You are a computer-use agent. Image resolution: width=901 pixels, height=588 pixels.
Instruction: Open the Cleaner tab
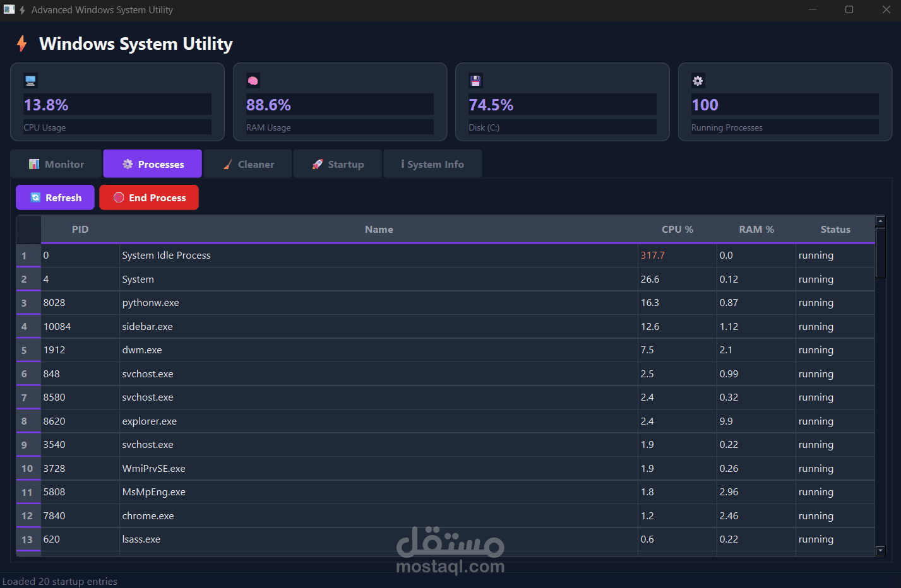[248, 164]
